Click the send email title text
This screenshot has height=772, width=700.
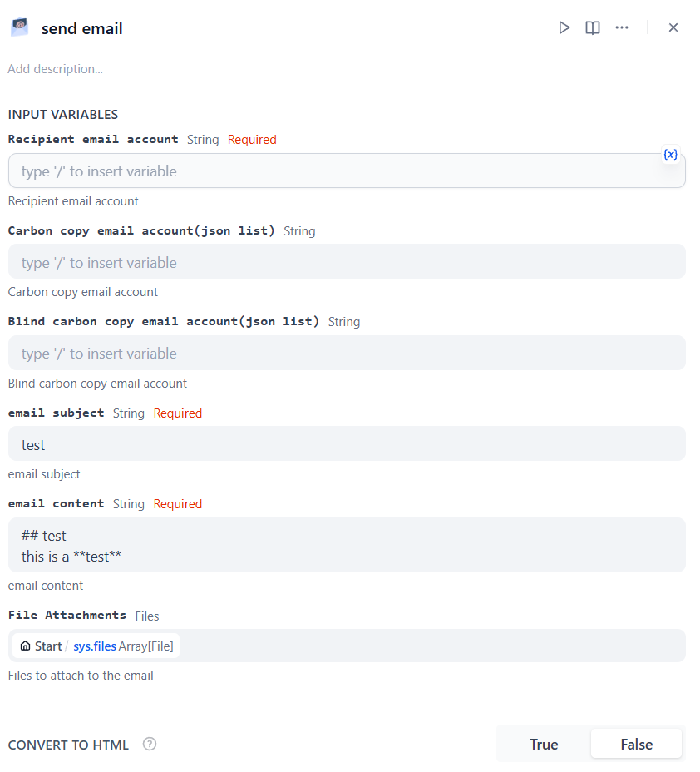(82, 29)
